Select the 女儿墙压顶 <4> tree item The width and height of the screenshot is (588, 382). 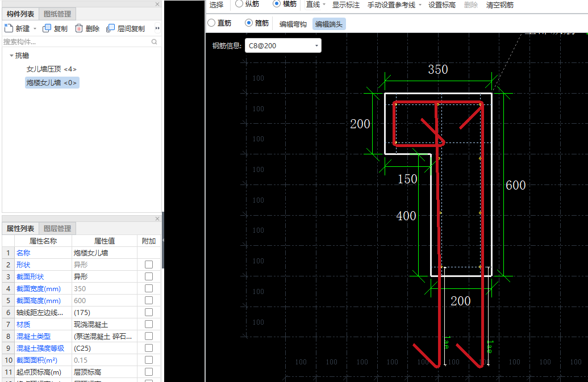51,69
